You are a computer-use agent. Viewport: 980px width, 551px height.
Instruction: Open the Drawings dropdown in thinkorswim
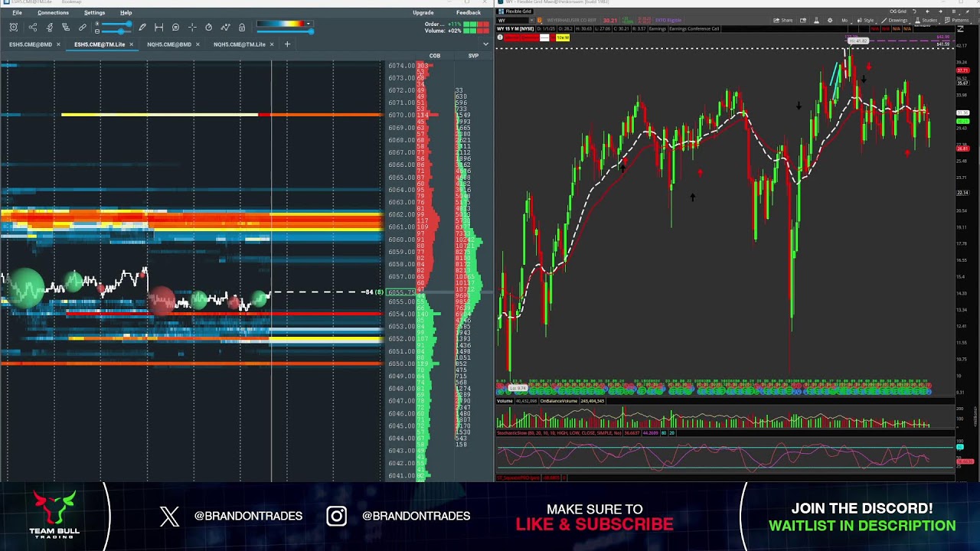tap(895, 20)
